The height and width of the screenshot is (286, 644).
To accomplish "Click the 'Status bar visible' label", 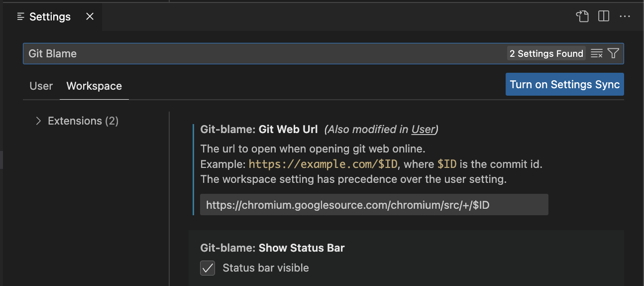I will tap(266, 268).
